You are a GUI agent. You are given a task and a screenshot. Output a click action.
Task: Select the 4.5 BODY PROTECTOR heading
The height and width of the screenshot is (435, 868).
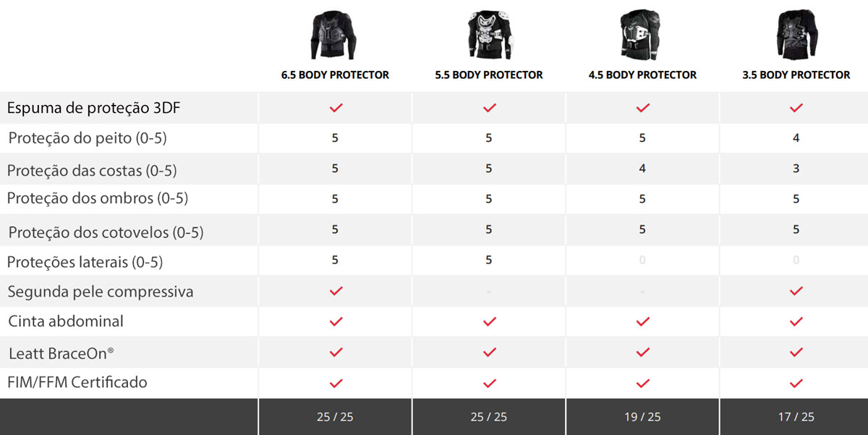tap(642, 75)
